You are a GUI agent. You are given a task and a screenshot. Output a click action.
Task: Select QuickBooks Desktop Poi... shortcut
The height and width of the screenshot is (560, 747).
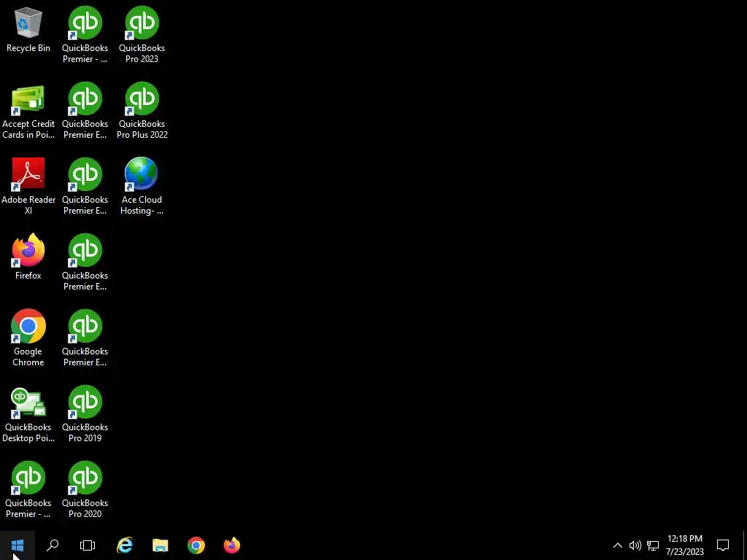[x=28, y=415]
